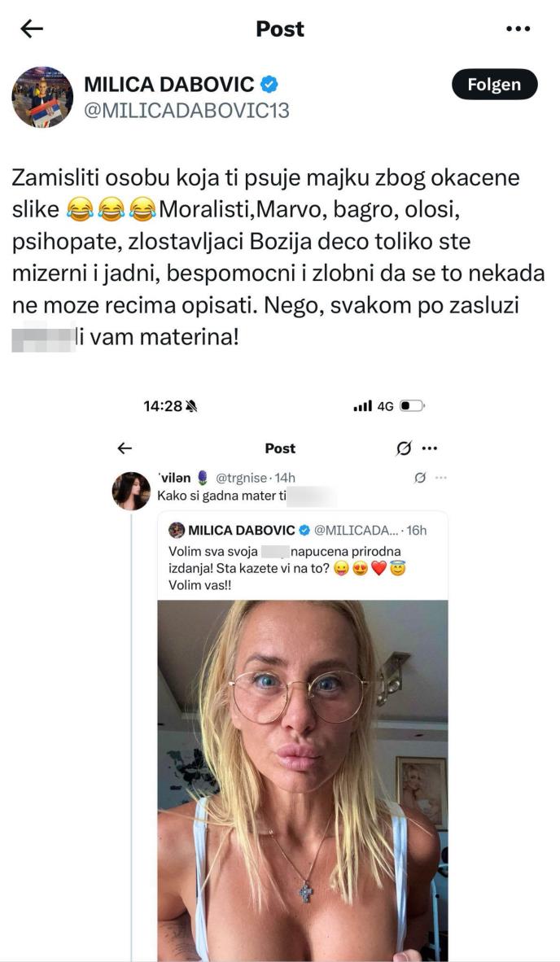560x962 pixels.
Task: Click the small Grok icon on the @trgnise reply
Action: [420, 478]
